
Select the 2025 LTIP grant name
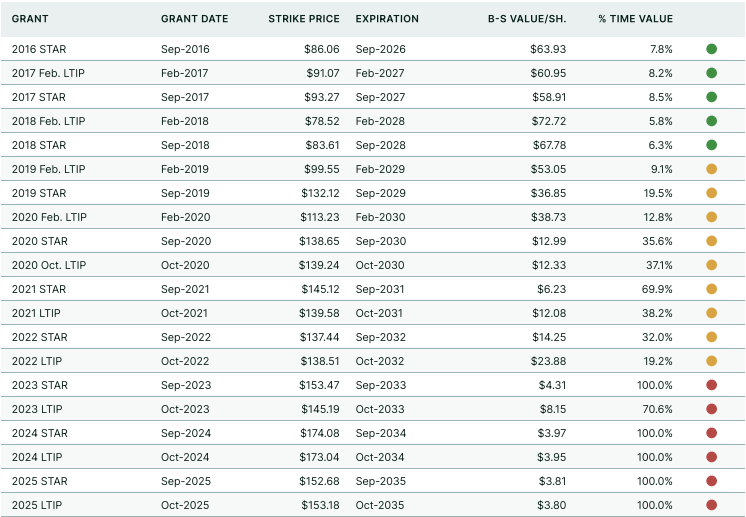37,505
